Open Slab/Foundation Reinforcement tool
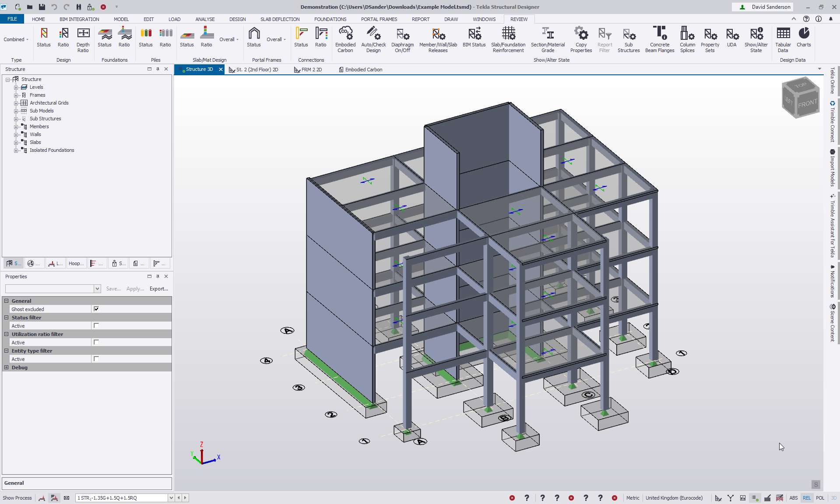Screen dimensions: 840x504 508,39
